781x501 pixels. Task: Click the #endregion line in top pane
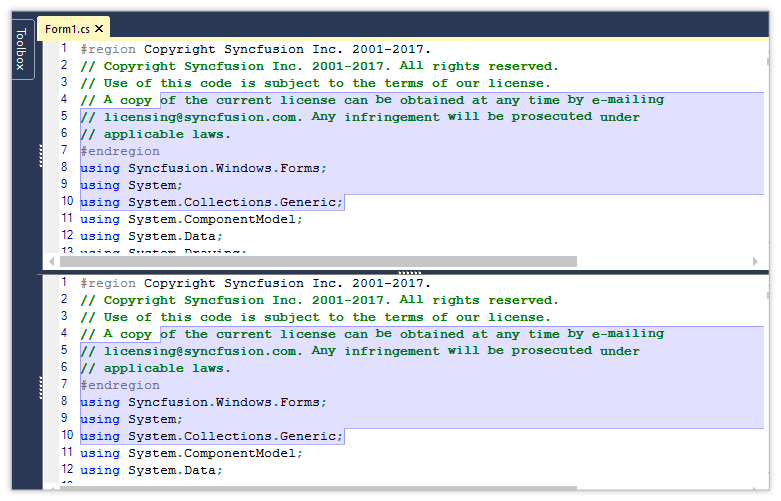120,151
